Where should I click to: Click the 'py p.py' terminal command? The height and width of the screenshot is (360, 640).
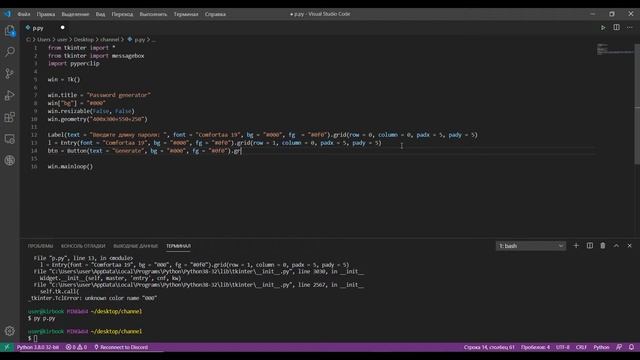click(44, 318)
